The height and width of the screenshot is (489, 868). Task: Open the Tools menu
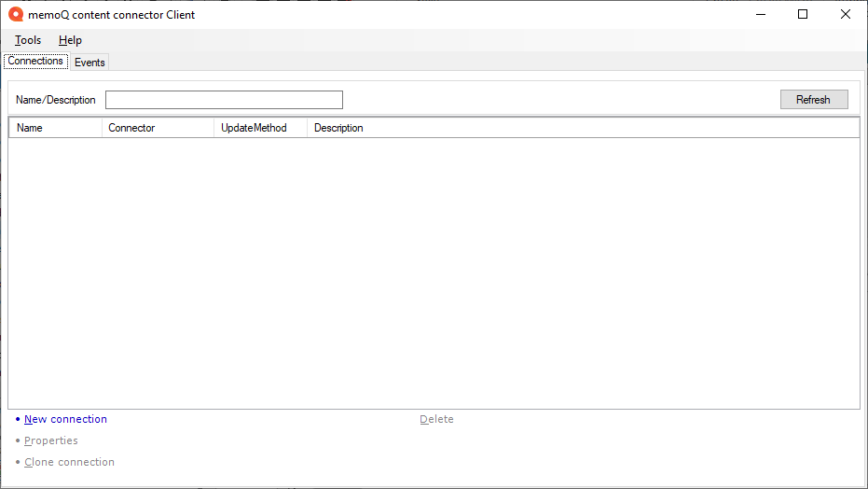(x=28, y=40)
